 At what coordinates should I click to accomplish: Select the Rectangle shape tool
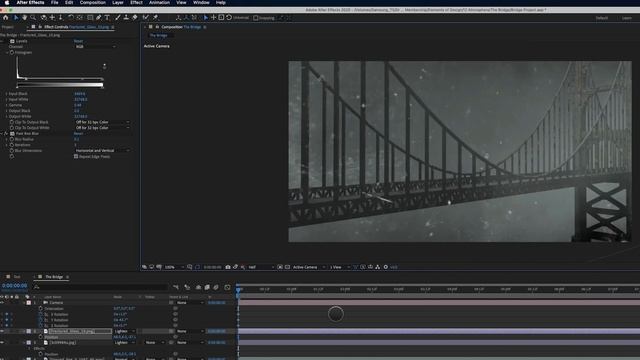point(90,18)
